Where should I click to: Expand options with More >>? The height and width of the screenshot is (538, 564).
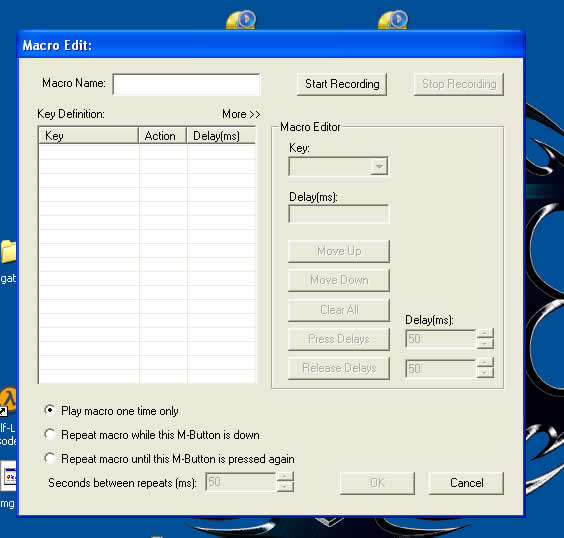click(241, 114)
